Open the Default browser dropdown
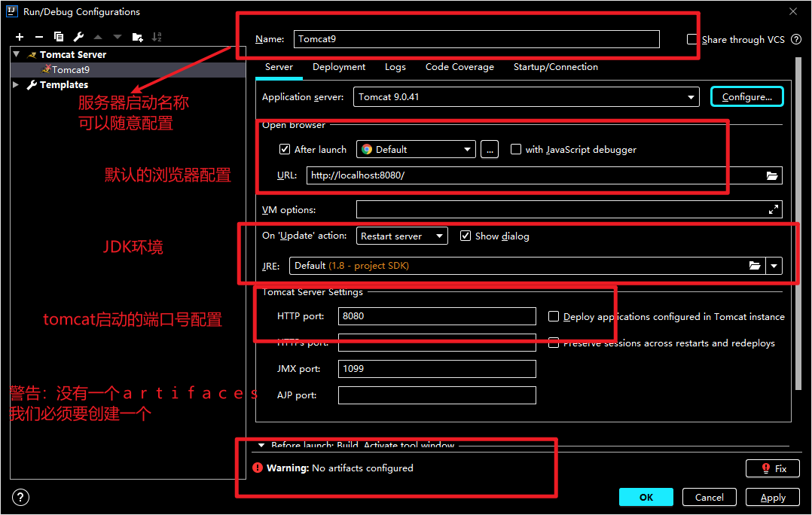 click(416, 150)
